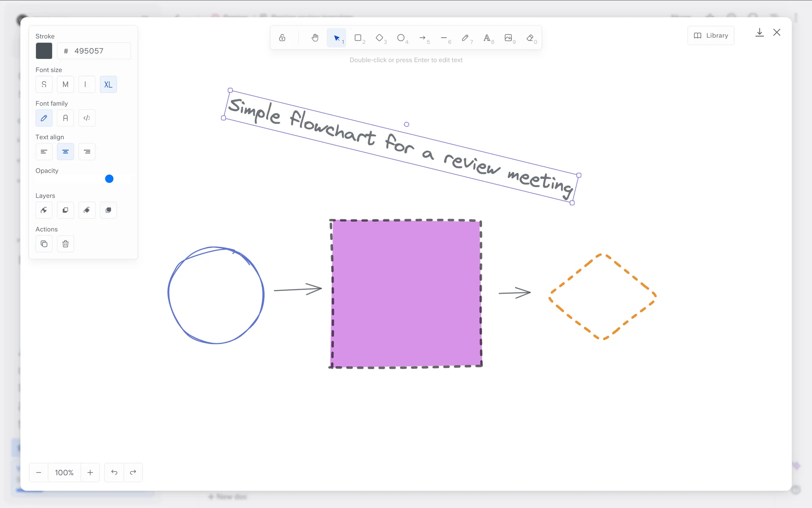This screenshot has height=508, width=812.
Task: Activate the Arrow tool
Action: pyautogui.click(x=422, y=38)
